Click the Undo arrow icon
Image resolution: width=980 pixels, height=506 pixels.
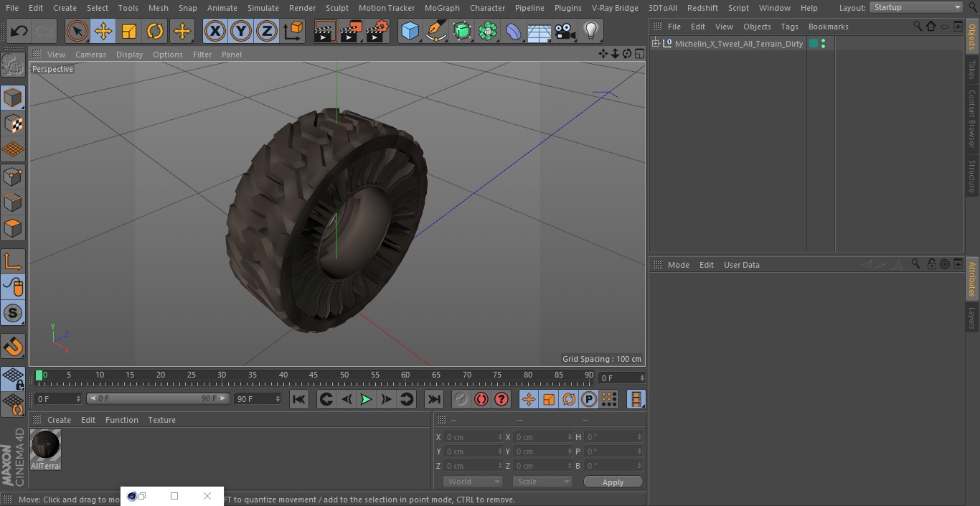point(19,32)
